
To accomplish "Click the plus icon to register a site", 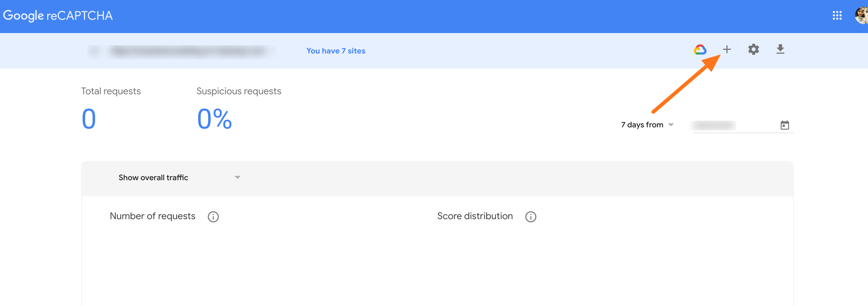I will 727,49.
